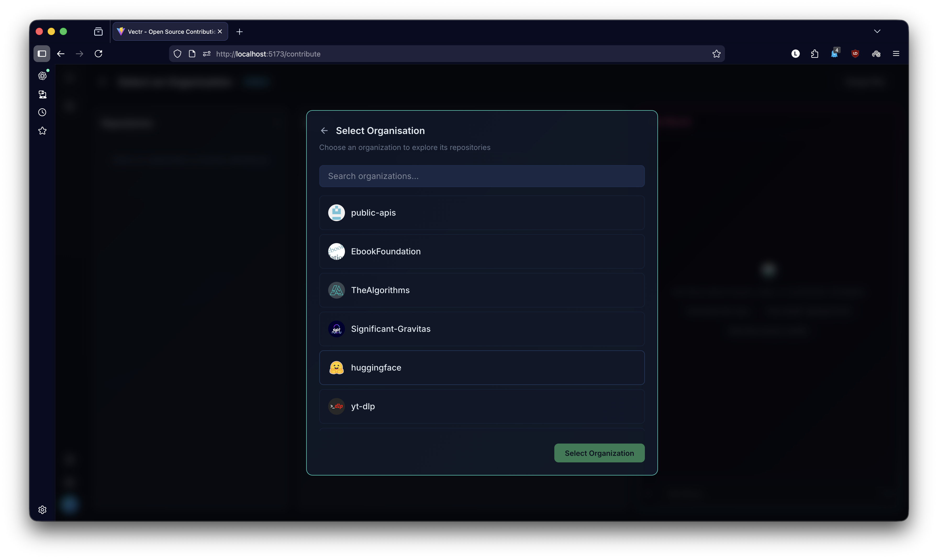Toggle the browser sidebar button
Viewport: 938px width, 560px height.
[42, 54]
